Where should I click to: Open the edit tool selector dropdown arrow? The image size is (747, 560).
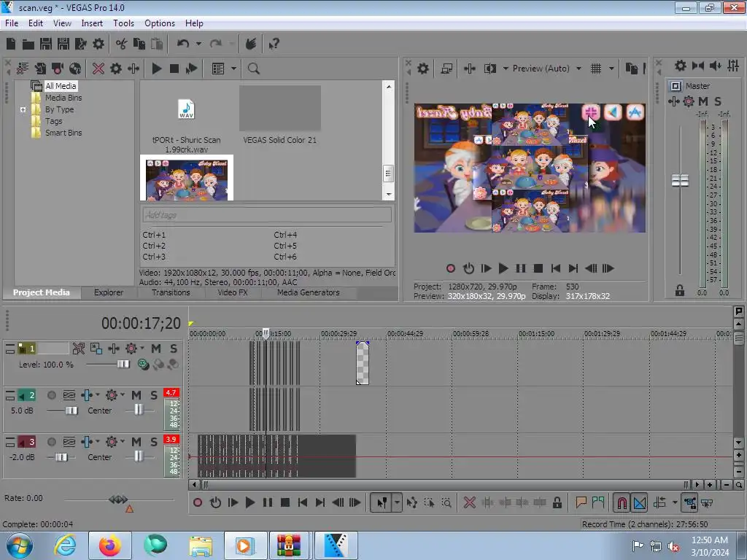pos(397,502)
